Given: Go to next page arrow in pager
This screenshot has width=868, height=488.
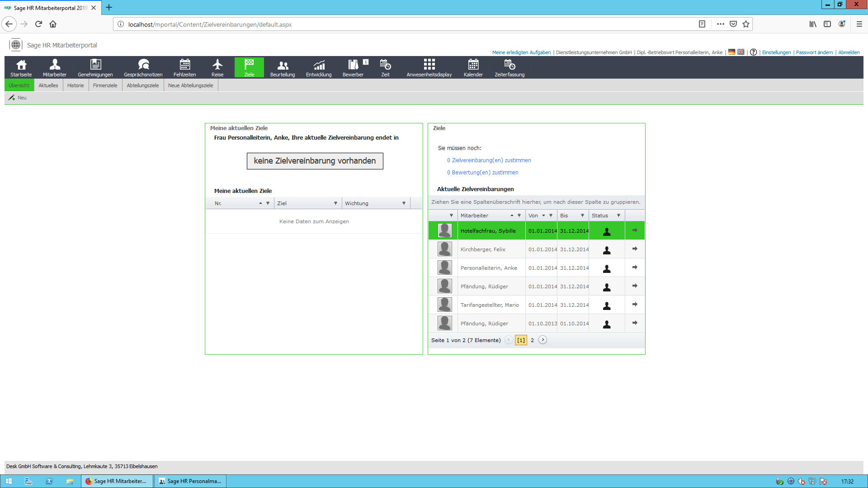Looking at the screenshot, I should 542,340.
